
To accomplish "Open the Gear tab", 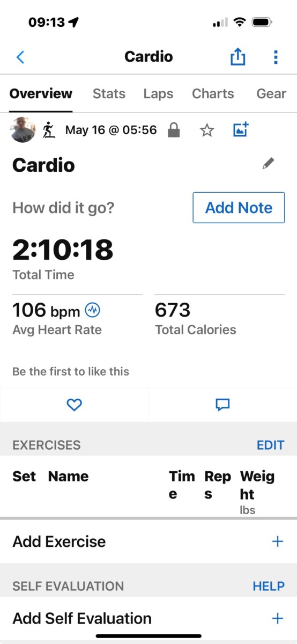I will 271,93.
